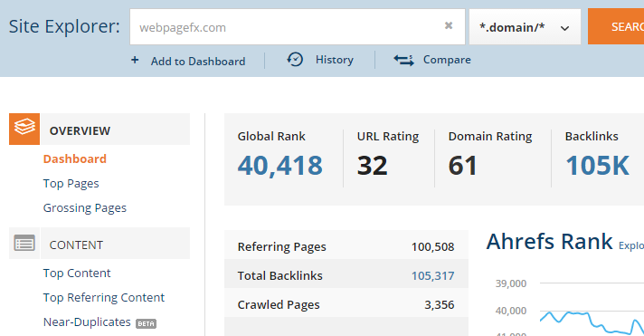Click the Ahrefs Rank line chart
This screenshot has width=644, height=336.
click(592, 322)
